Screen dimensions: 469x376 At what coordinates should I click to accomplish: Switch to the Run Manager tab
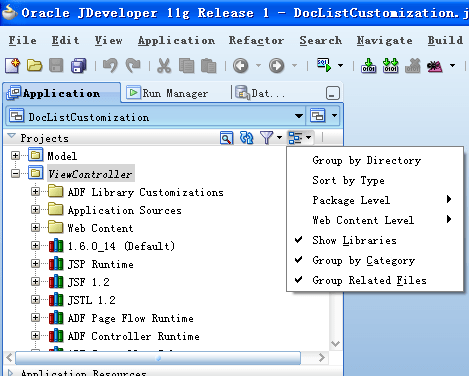pos(168,93)
